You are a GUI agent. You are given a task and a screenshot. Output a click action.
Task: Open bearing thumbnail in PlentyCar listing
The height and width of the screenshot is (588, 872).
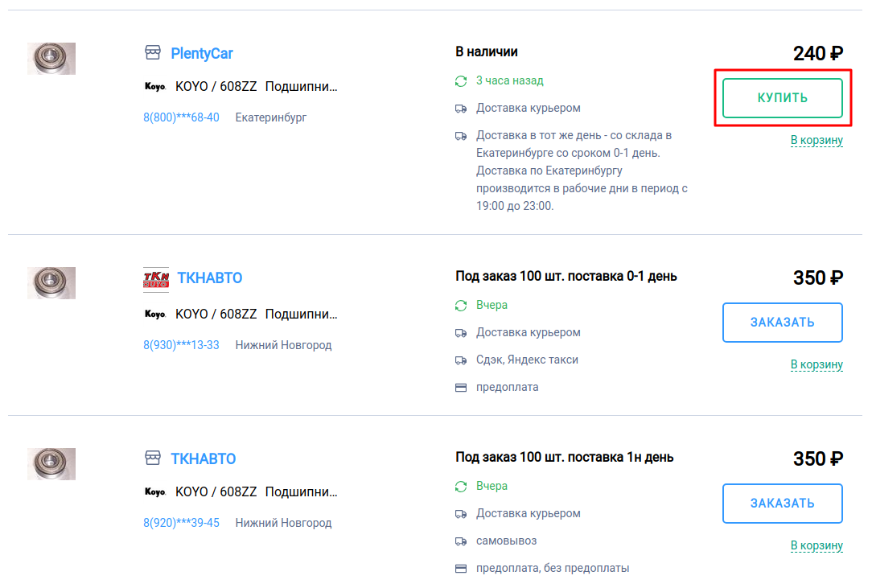51,59
